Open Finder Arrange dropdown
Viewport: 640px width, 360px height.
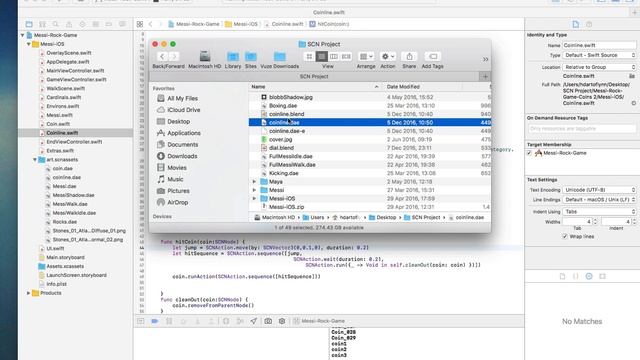coord(366,56)
